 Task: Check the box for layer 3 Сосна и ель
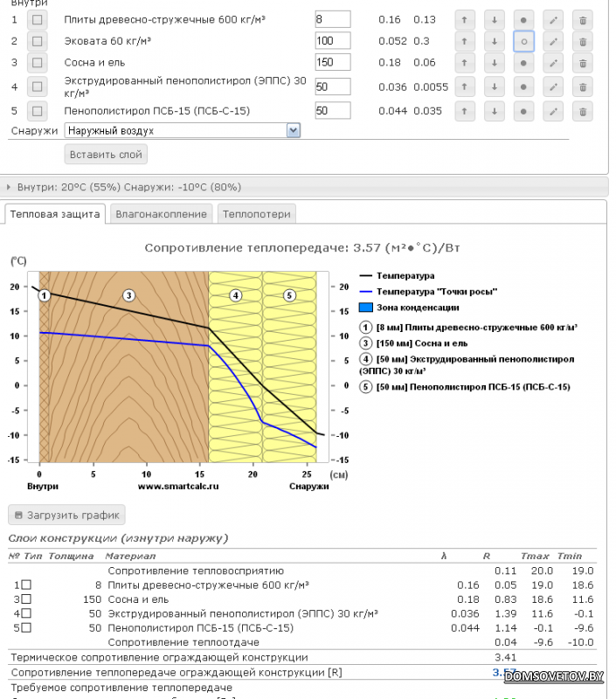point(37,63)
